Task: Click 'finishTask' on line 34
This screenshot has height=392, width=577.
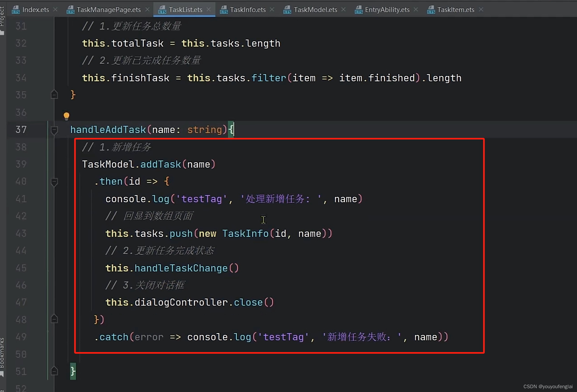Action: [140, 78]
